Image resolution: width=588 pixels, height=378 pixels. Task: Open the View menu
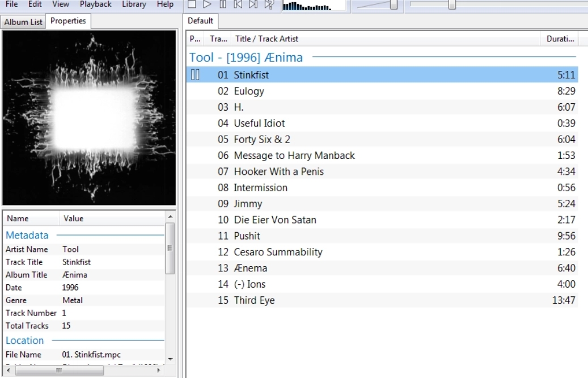click(x=60, y=4)
